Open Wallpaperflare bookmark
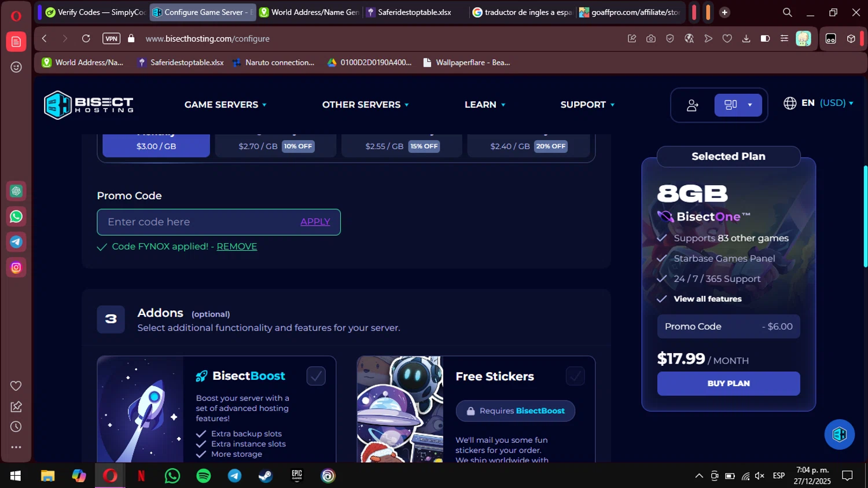The image size is (868, 488). tap(466, 63)
